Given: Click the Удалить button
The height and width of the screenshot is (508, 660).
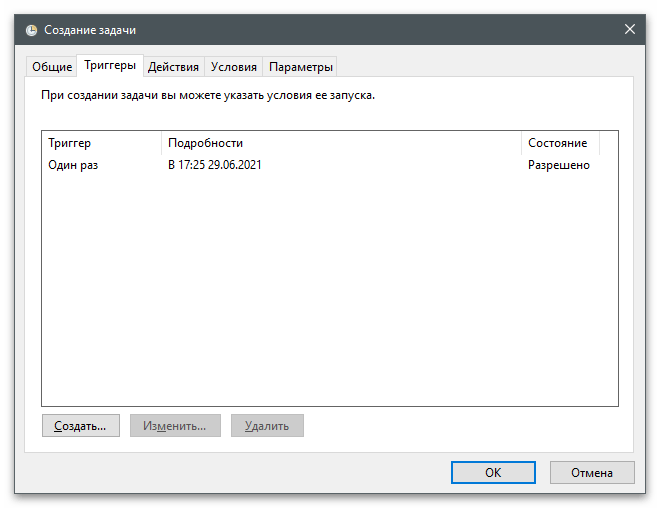Looking at the screenshot, I should pos(267,426).
